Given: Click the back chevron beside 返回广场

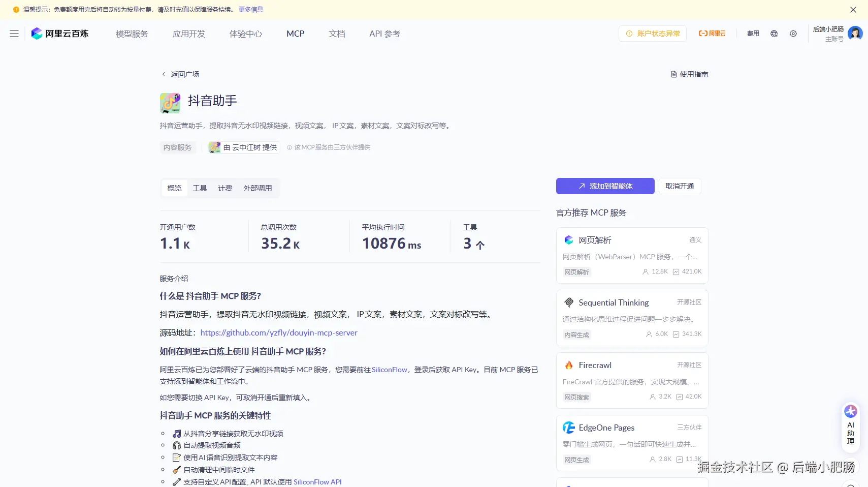Looking at the screenshot, I should coord(164,74).
